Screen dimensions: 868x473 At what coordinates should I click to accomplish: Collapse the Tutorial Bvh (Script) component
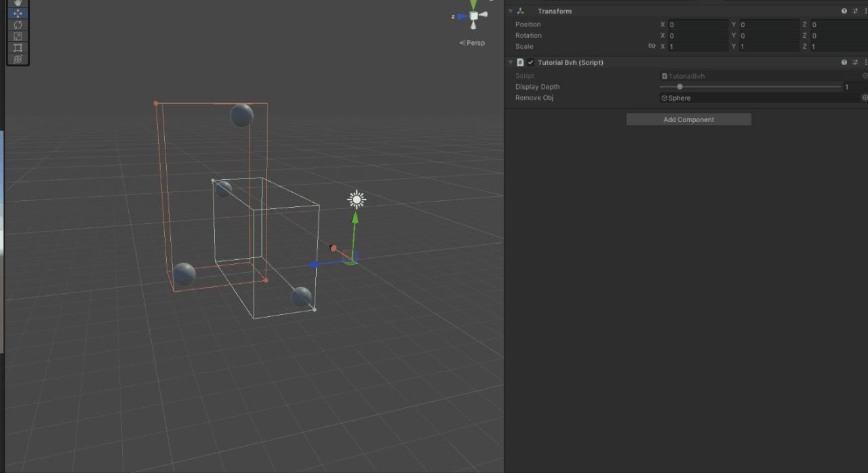(x=511, y=62)
